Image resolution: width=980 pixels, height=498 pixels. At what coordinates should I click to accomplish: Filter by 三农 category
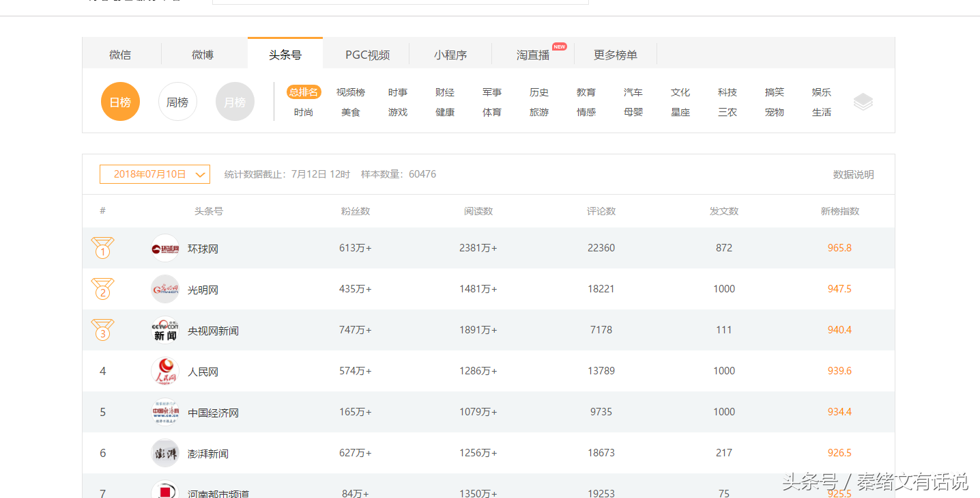tap(727, 112)
